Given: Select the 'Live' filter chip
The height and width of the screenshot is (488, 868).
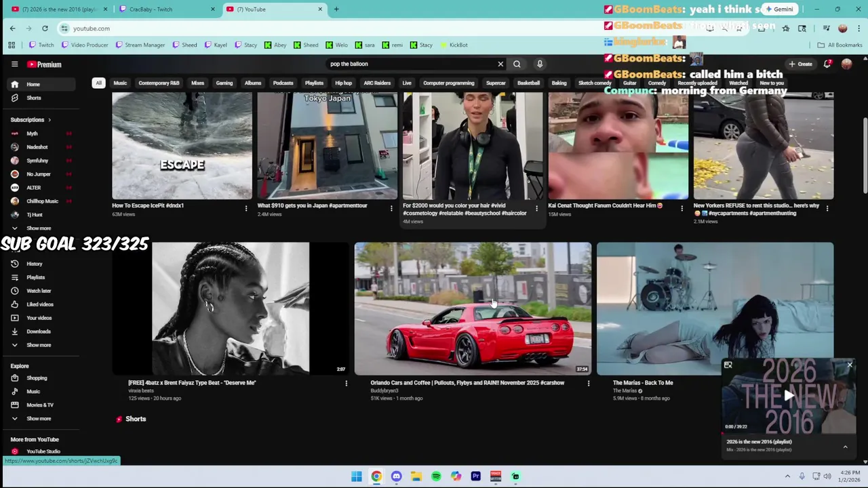Looking at the screenshot, I should (x=407, y=83).
